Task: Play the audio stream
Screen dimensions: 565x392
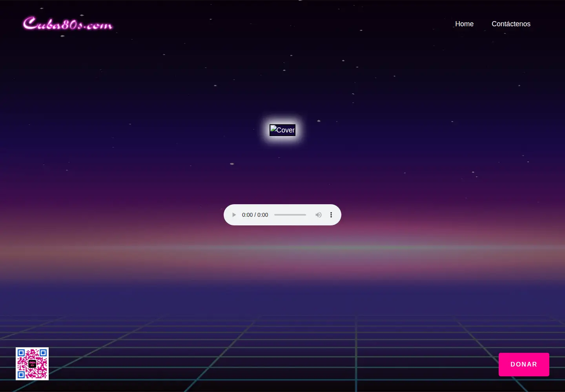Action: pyautogui.click(x=234, y=215)
